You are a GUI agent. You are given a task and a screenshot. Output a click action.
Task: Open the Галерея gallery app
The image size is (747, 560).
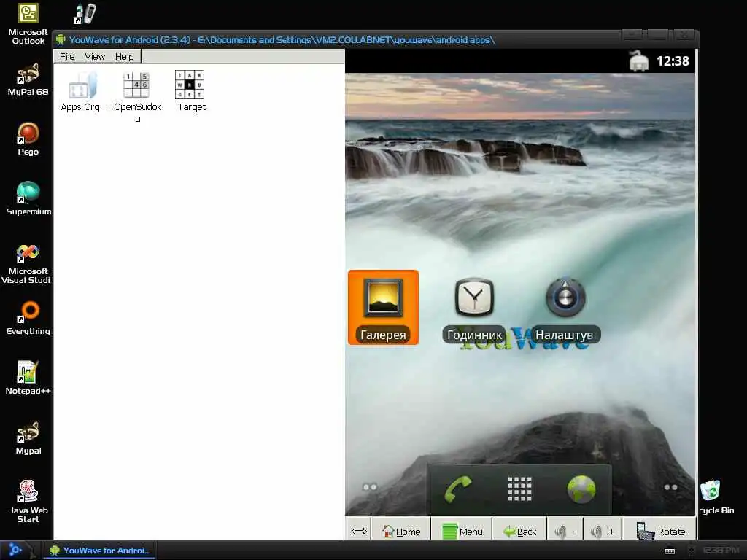[383, 307]
